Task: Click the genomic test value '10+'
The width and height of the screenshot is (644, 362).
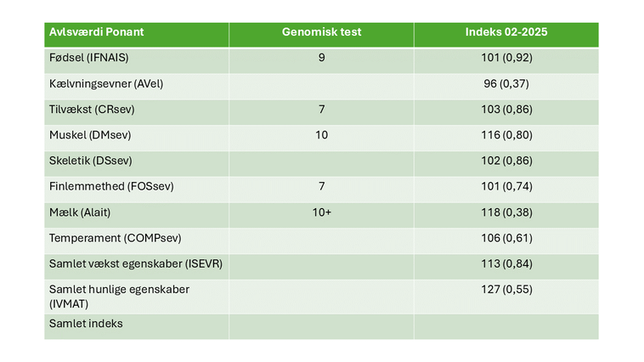Action: tap(321, 212)
